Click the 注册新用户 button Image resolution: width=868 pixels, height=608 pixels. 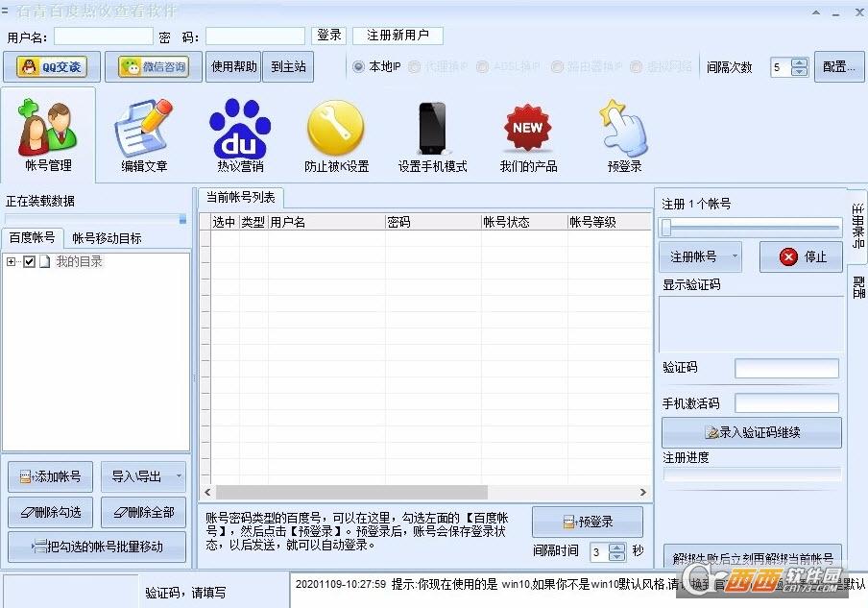(x=398, y=36)
